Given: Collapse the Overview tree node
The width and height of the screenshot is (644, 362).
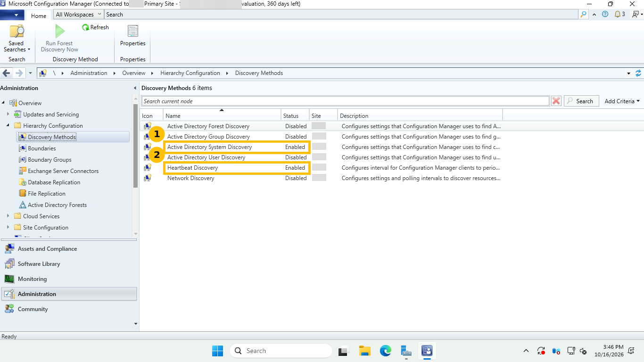Looking at the screenshot, I should 4,103.
